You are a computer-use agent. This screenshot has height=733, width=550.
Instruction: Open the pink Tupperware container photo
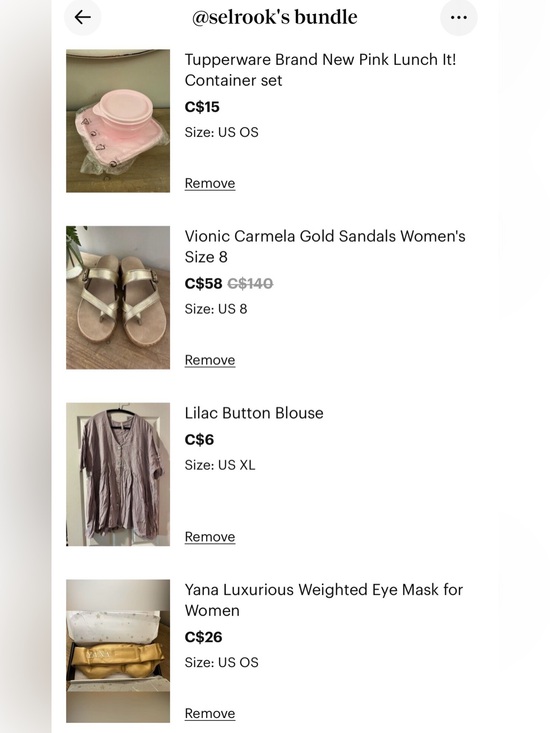[118, 121]
